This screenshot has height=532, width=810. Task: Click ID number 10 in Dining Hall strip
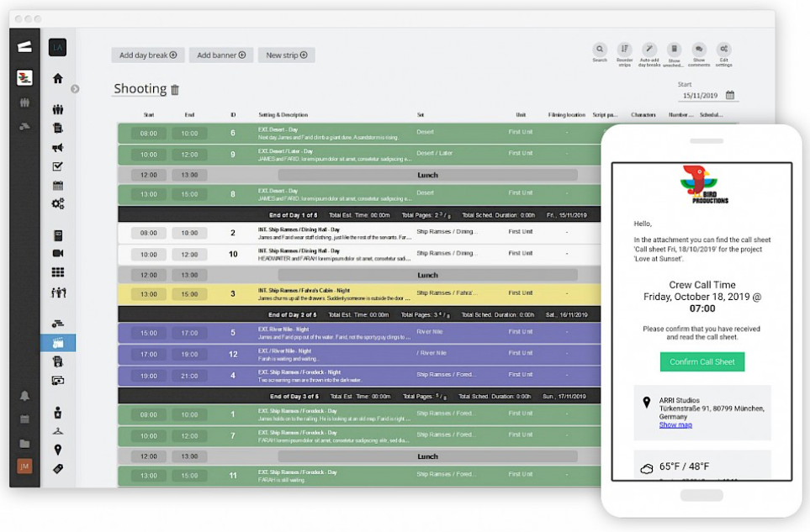[x=233, y=254]
